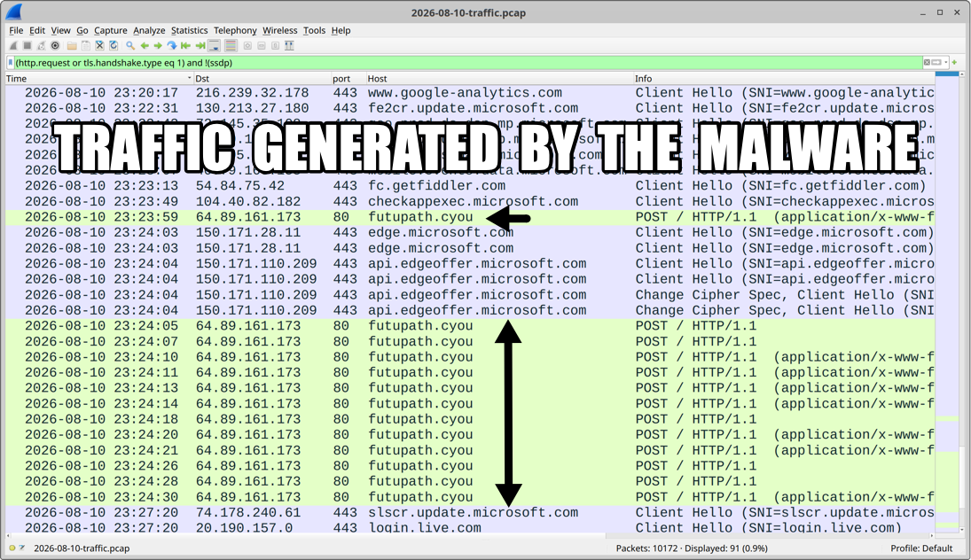Open Find Packet magnifier icon
The height and width of the screenshot is (560, 971).
[130, 46]
